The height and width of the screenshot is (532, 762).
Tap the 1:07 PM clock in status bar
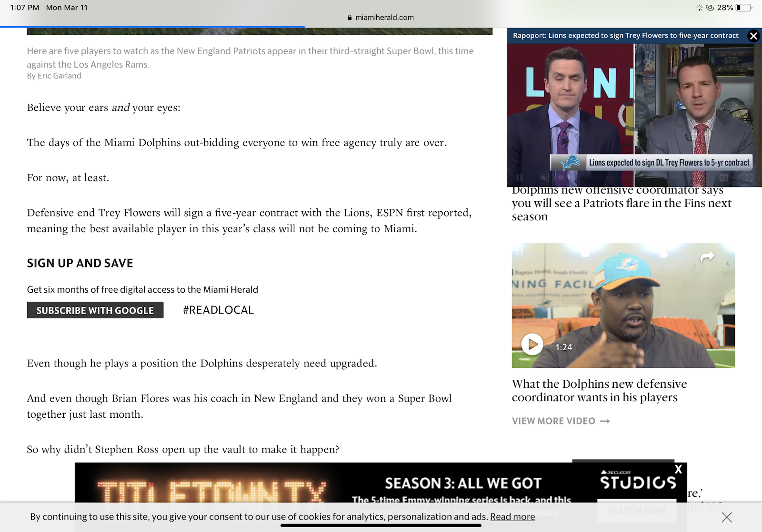pos(25,8)
